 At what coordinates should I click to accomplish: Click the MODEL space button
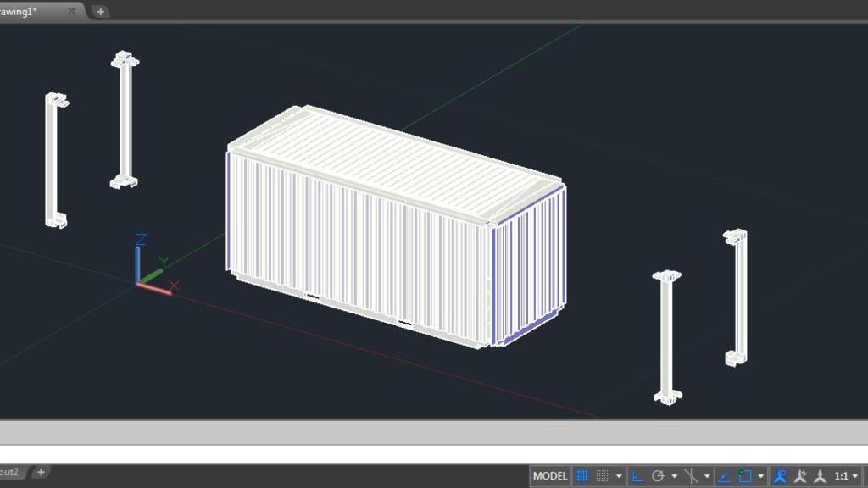[550, 476]
